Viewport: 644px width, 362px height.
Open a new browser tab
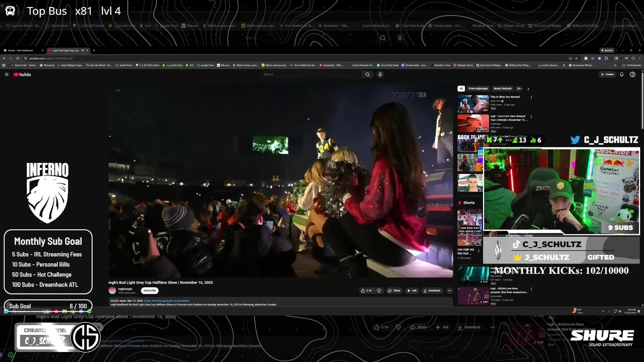pos(94,50)
